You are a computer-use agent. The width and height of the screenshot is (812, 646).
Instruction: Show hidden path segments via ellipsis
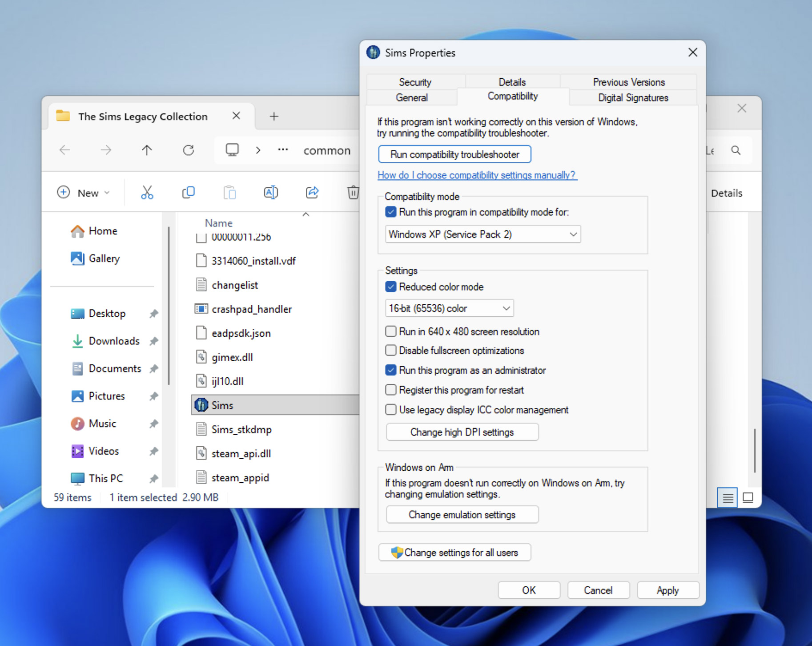283,150
